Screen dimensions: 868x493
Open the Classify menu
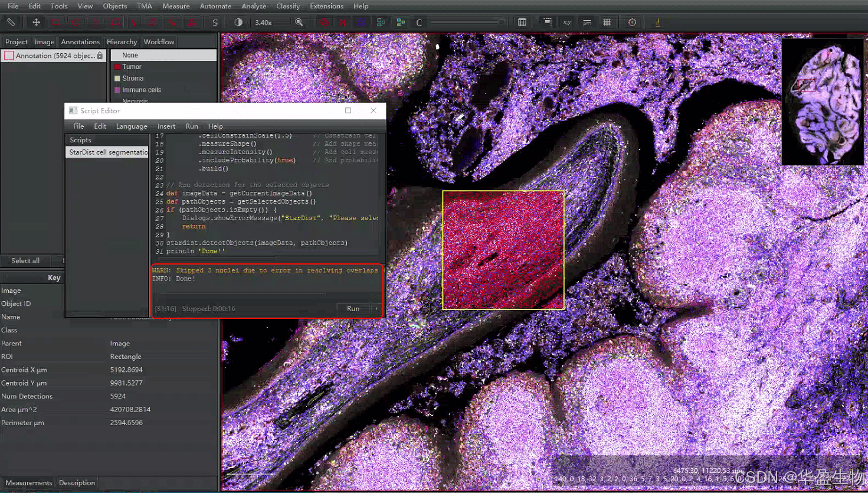pyautogui.click(x=288, y=6)
